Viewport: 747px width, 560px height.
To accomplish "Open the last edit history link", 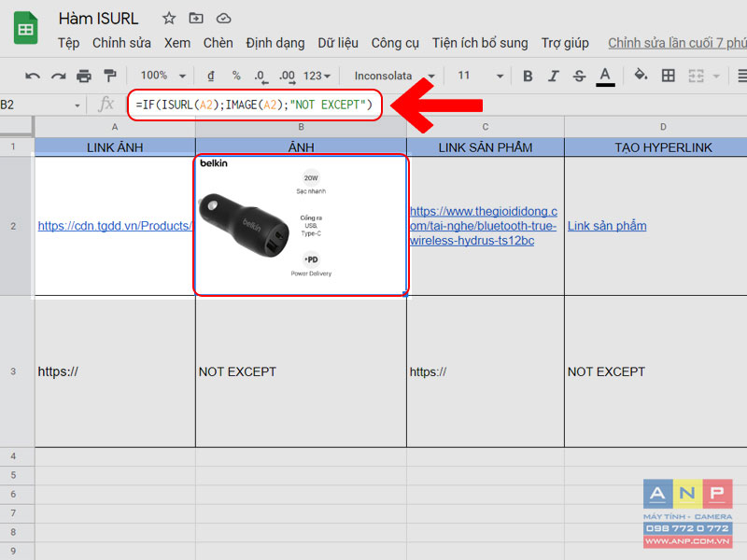I will [677, 43].
